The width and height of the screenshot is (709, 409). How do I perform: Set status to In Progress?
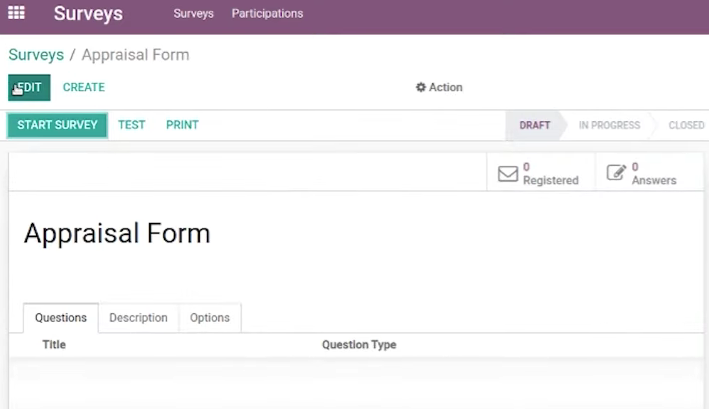coord(609,125)
